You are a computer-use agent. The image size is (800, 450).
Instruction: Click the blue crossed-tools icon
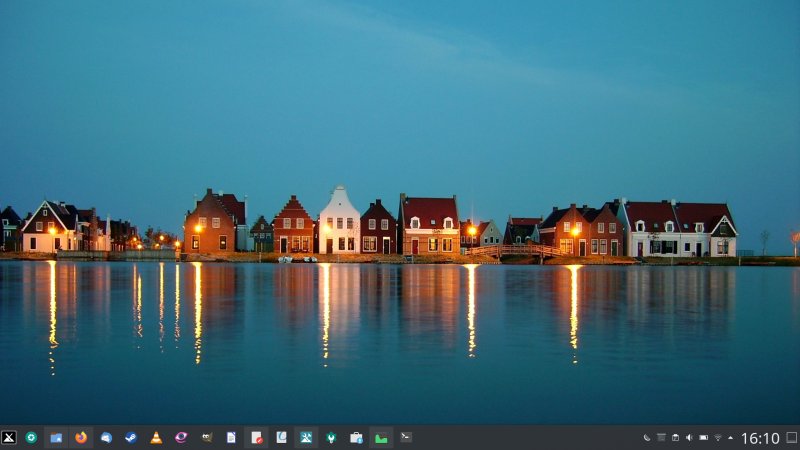coord(306,437)
